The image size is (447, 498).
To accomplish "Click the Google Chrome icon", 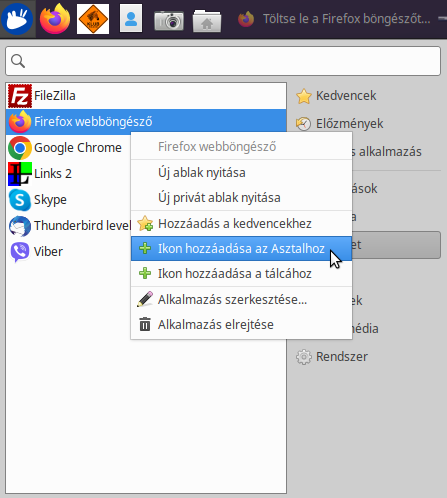I will point(20,148).
